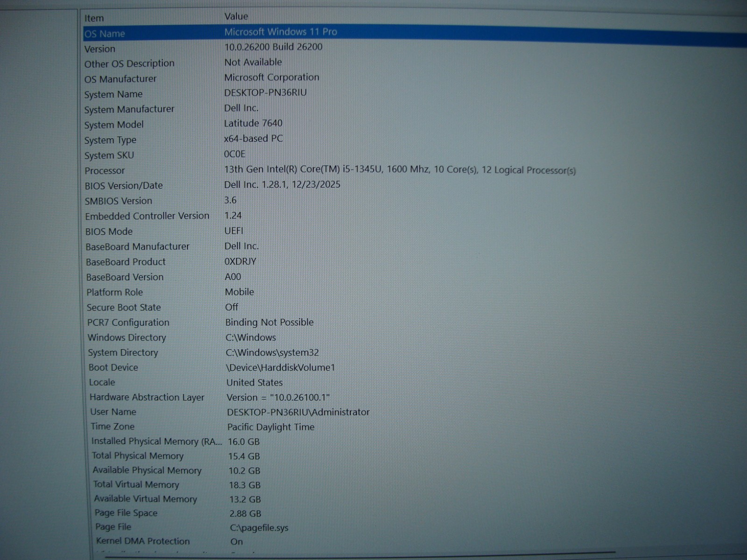Click the 1.24 controller version value

[x=233, y=216]
